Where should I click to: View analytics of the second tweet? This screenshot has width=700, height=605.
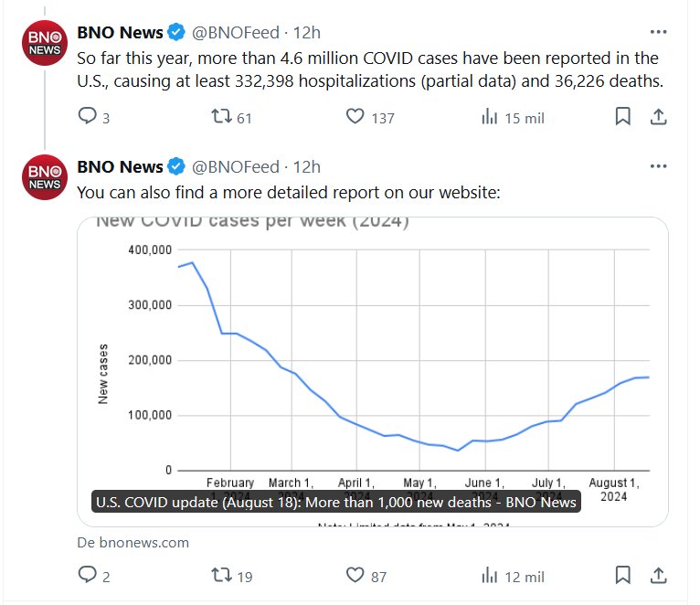pyautogui.click(x=490, y=576)
